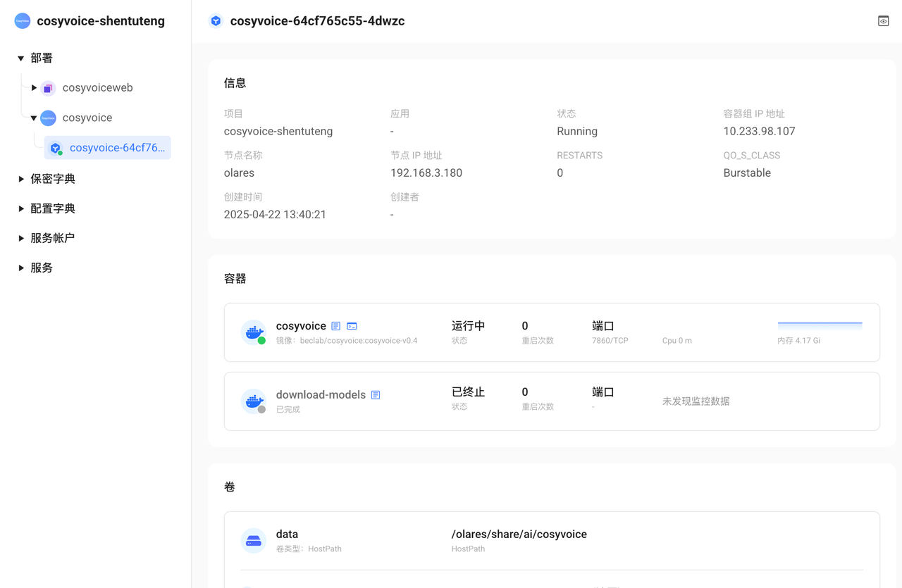The height and width of the screenshot is (588, 902).
Task: Expand the 服务帐户 section
Action: pos(21,238)
